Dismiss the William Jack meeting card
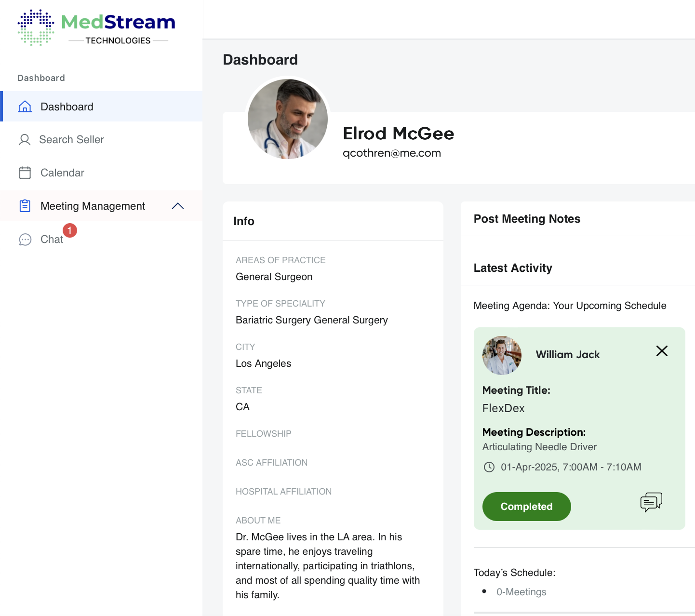 coord(662,351)
